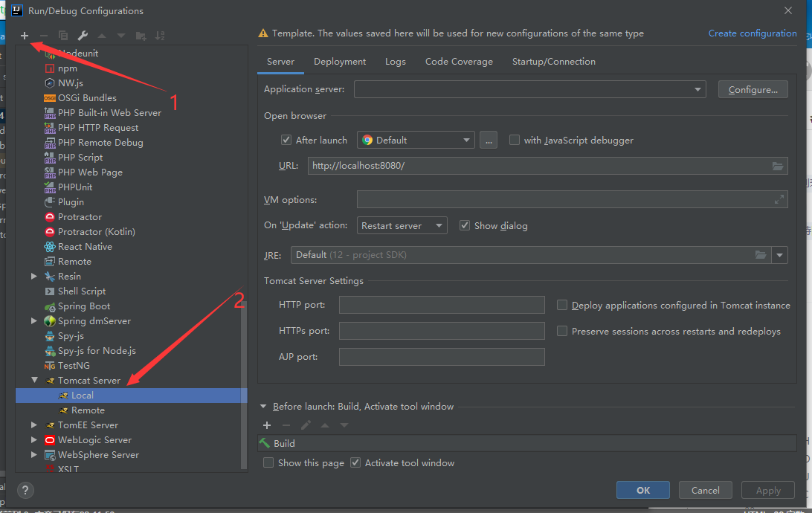The image size is (812, 513).
Task: Click the Cancel button
Action: [706, 490]
